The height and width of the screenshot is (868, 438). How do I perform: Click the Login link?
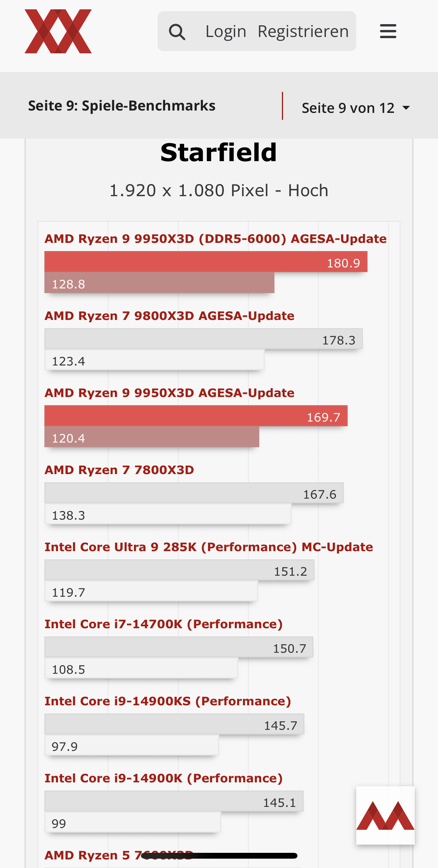226,31
